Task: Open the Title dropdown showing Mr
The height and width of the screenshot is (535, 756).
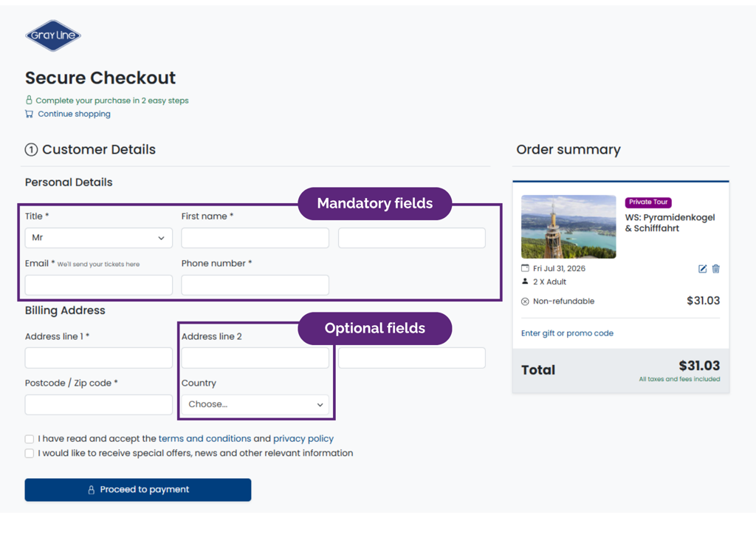Action: click(x=99, y=238)
